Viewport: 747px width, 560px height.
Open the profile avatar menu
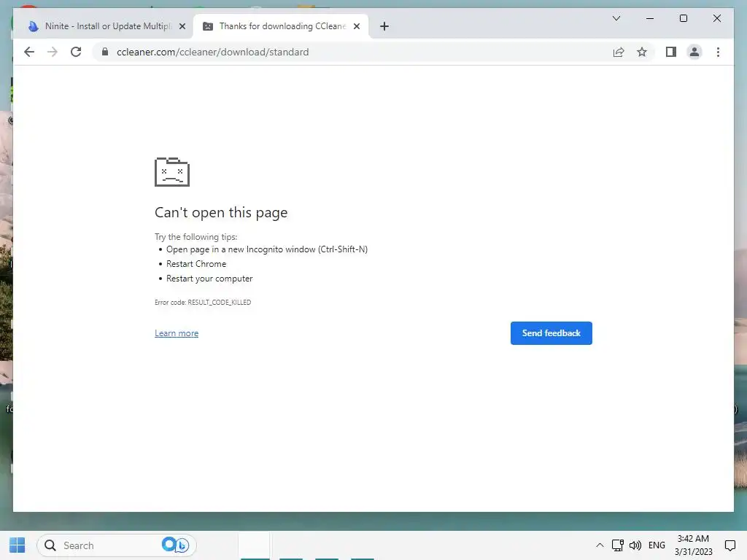tap(694, 52)
